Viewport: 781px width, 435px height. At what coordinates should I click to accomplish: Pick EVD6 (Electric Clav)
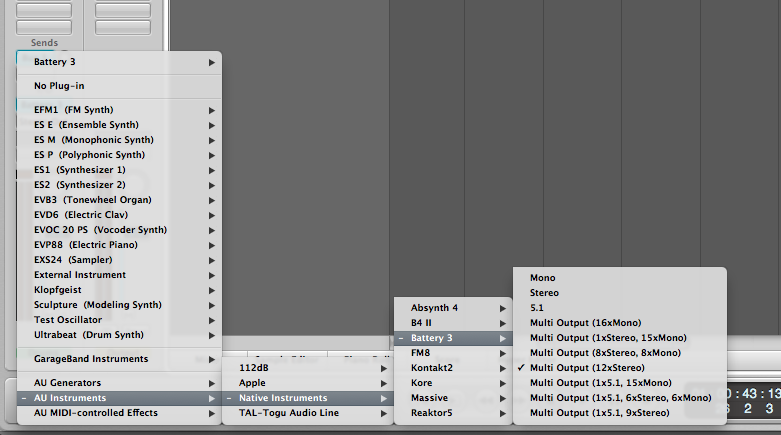120,214
